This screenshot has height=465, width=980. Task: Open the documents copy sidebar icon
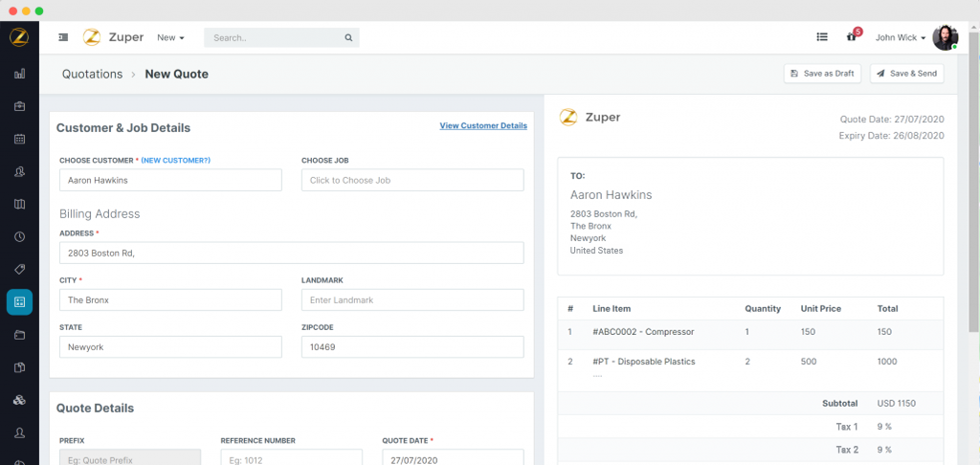pyautogui.click(x=19, y=367)
